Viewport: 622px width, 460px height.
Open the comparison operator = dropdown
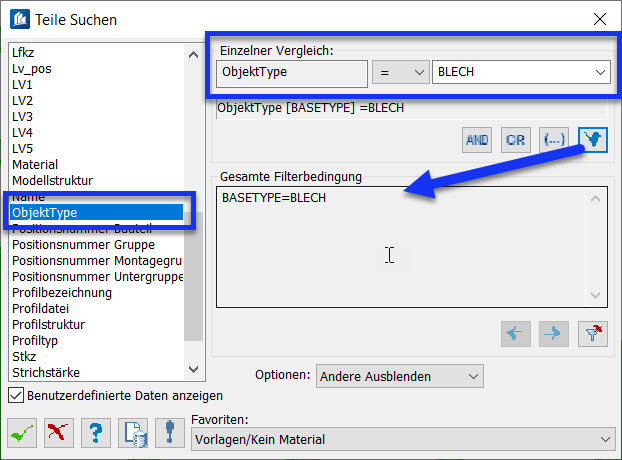[401, 72]
